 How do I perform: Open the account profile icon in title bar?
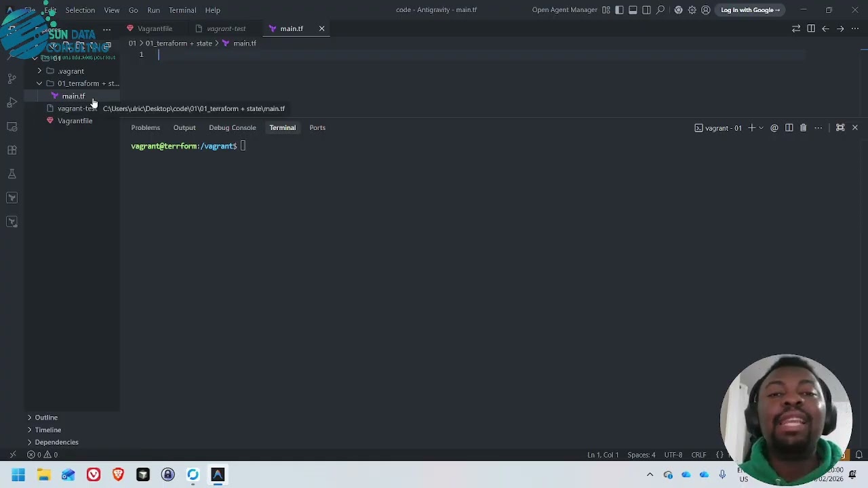[706, 10]
